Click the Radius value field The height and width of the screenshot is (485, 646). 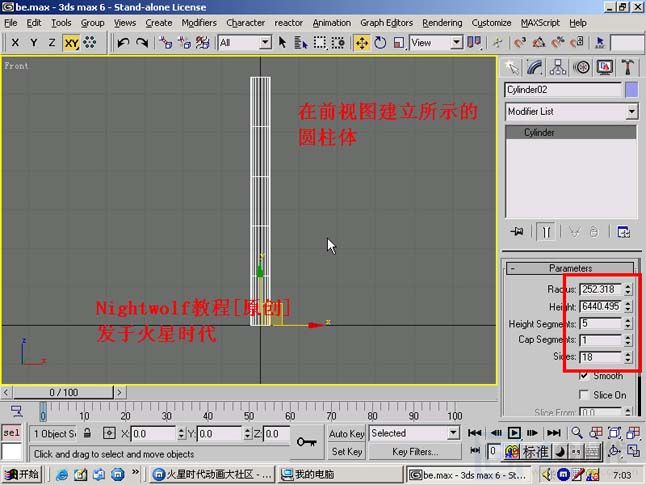[601, 289]
